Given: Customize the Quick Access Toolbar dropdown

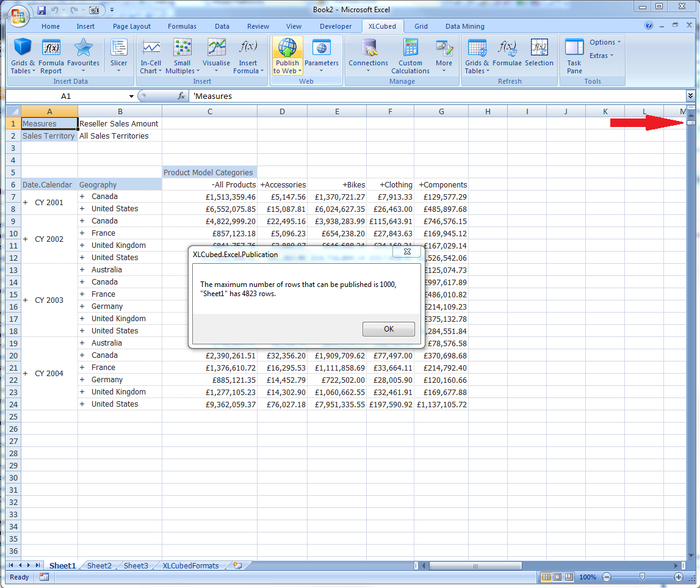Looking at the screenshot, I should (x=112, y=10).
